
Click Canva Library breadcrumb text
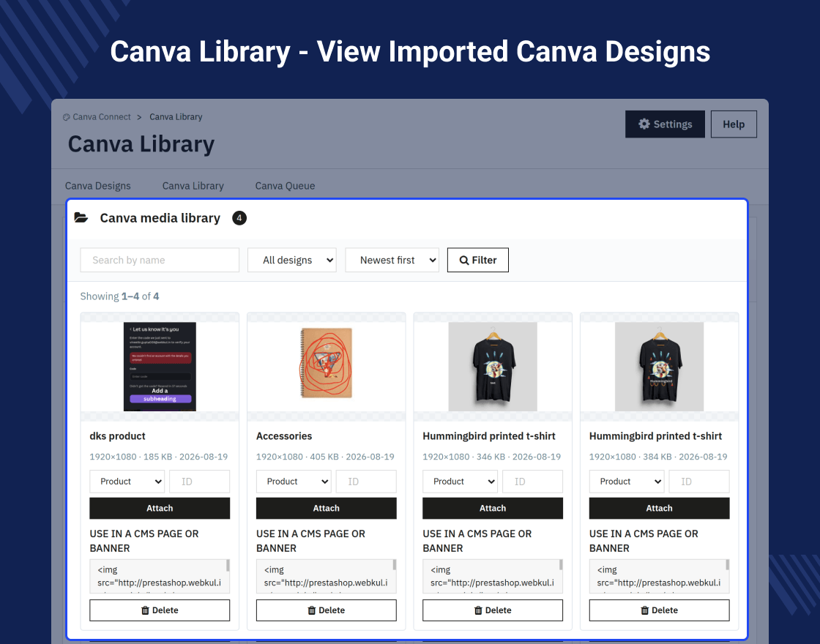pos(176,117)
